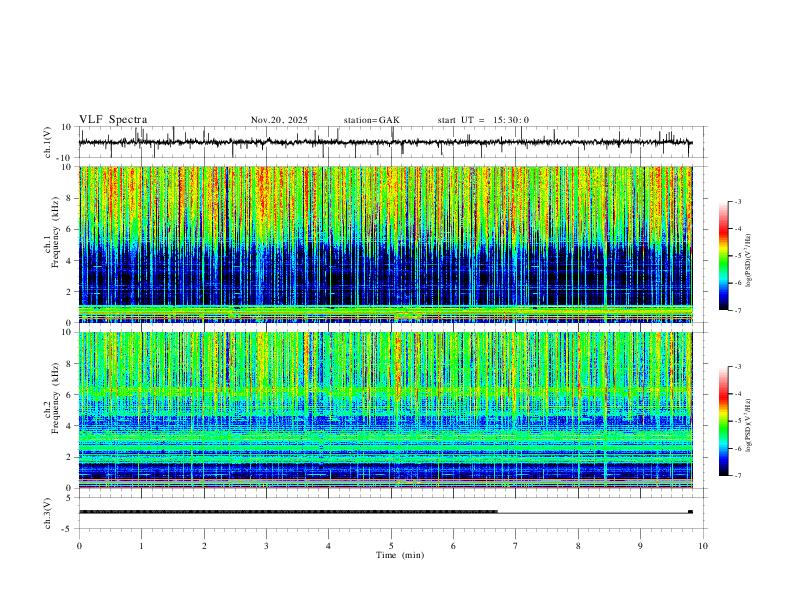
Task: Click the ch.2 spectrogram color scale bar
Action: point(723,421)
